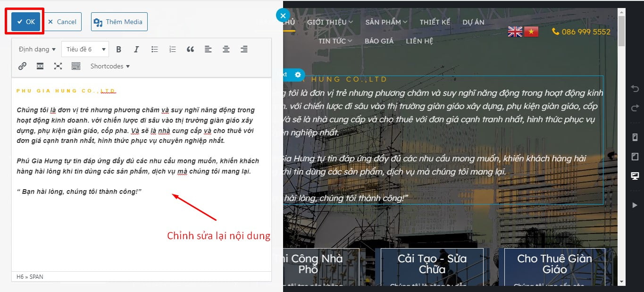Viewport: 644px width, 292px height.
Task: Open the Shortcodes dropdown
Action: [110, 66]
